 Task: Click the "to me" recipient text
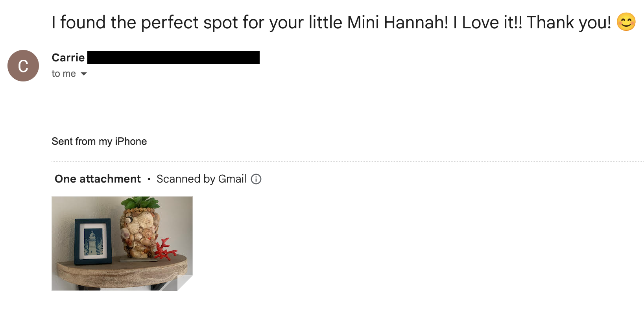pos(63,74)
